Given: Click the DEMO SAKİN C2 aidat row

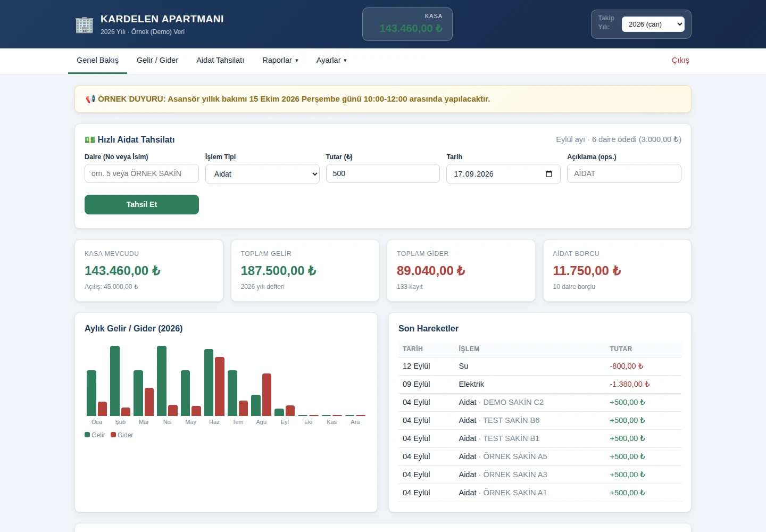Looking at the screenshot, I should pyautogui.click(x=540, y=402).
